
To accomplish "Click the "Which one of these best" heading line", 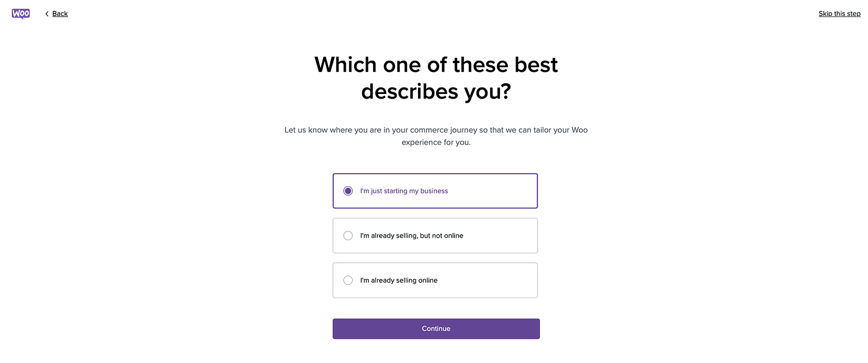I will pyautogui.click(x=436, y=65).
